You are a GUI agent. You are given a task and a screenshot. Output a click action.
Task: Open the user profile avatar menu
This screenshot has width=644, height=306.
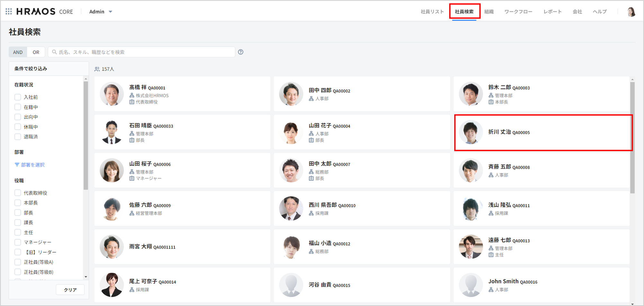pos(631,12)
